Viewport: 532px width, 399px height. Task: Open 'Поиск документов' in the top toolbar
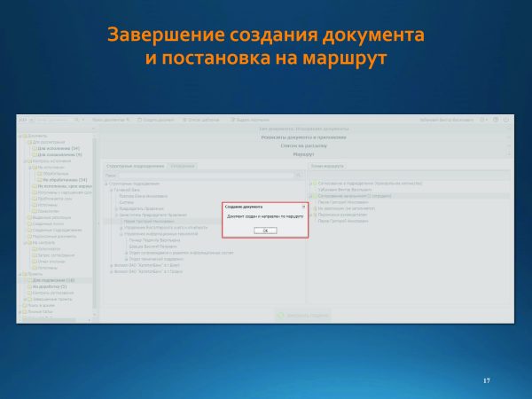[x=111, y=120]
